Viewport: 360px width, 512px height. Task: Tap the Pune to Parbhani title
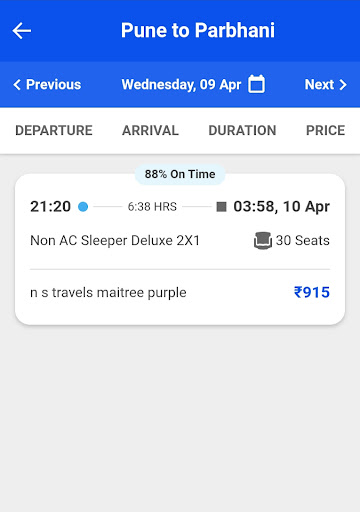click(x=198, y=31)
